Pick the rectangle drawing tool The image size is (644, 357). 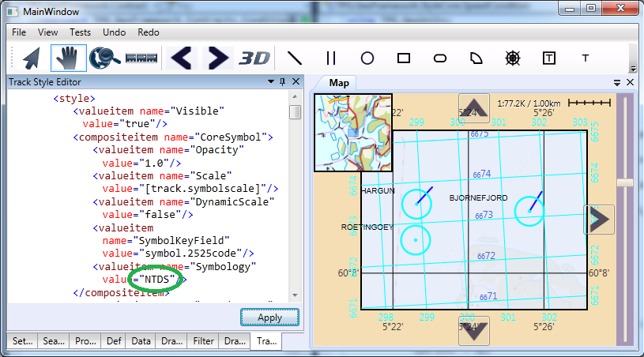404,58
